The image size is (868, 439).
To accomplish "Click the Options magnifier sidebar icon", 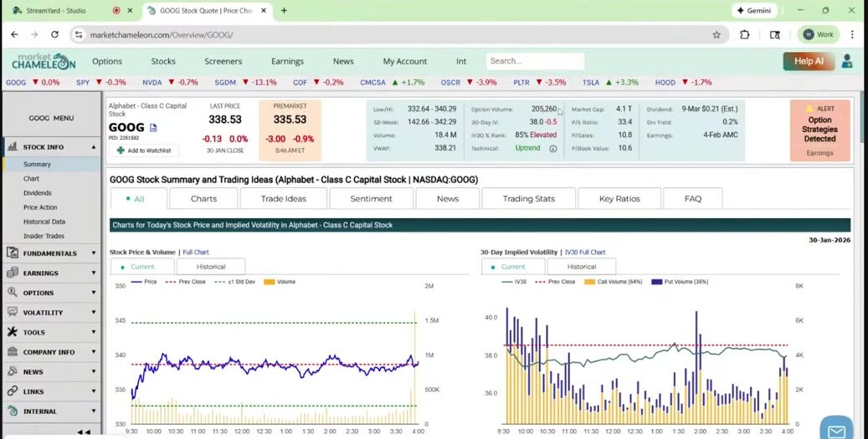I will [13, 293].
